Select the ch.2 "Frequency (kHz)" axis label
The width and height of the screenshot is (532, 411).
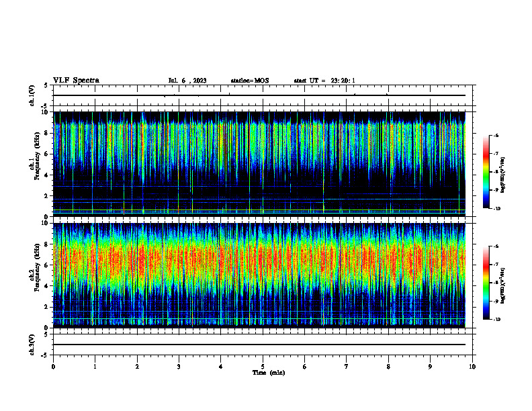pos(38,267)
